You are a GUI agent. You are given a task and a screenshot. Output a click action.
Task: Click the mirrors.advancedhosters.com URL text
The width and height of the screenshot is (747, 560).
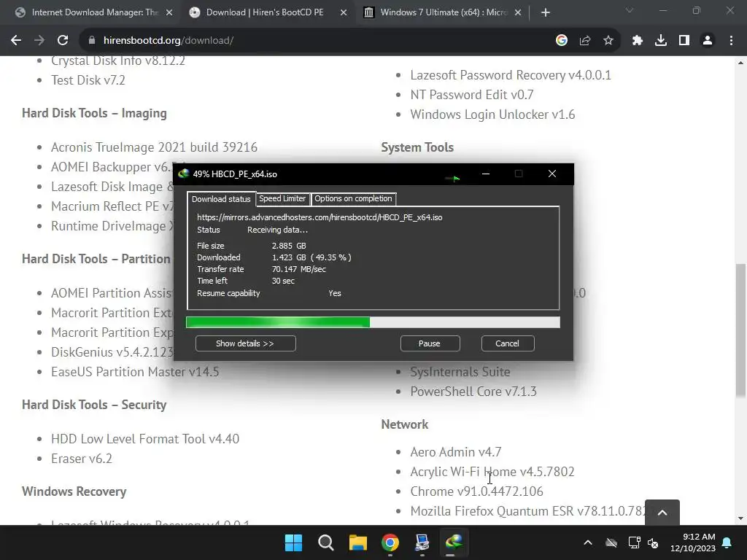pyautogui.click(x=320, y=217)
